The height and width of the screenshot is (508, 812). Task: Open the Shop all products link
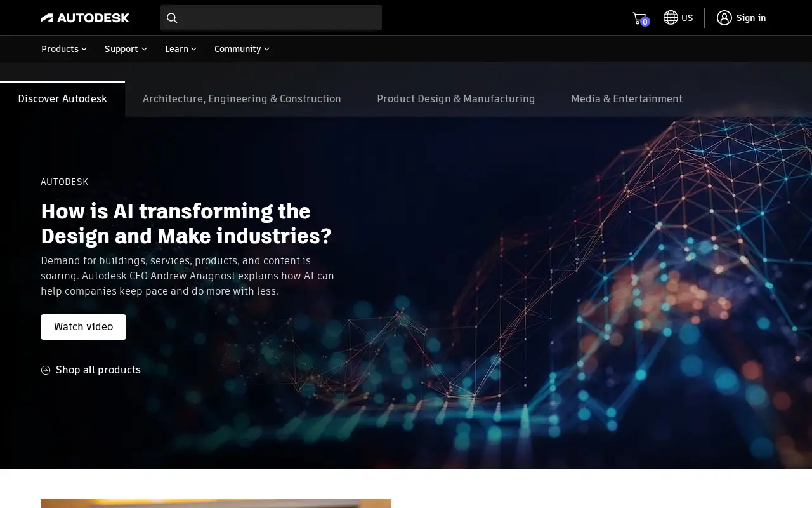[91, 370]
